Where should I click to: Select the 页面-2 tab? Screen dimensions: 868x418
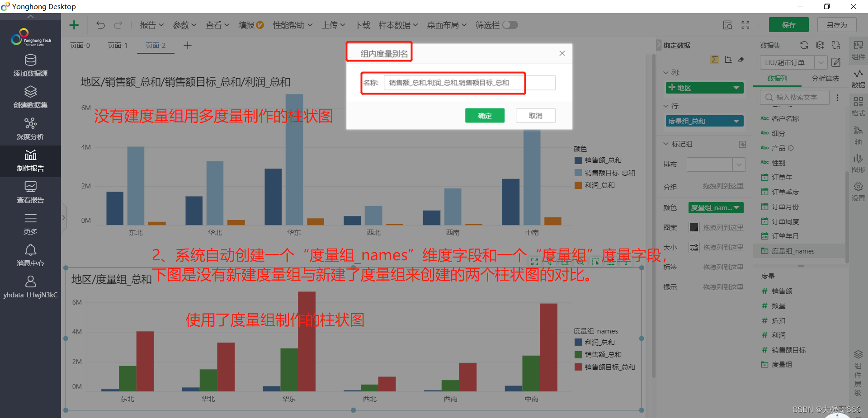[x=156, y=45]
